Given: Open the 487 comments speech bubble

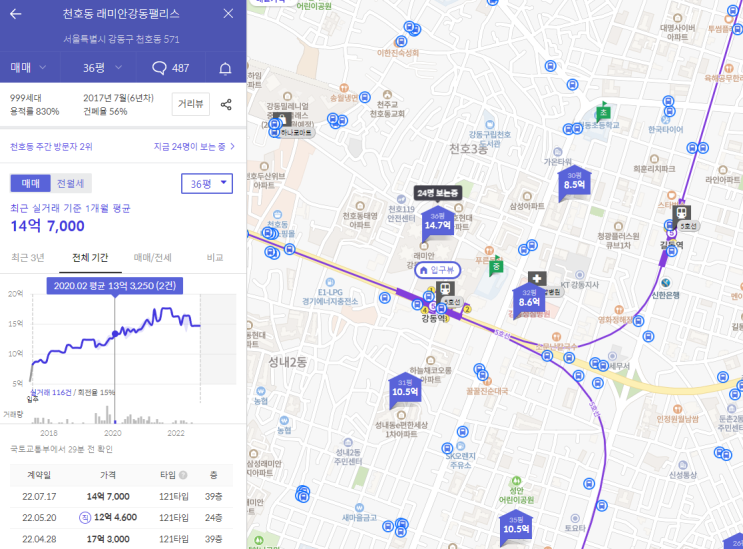Looking at the screenshot, I should pyautogui.click(x=171, y=68).
